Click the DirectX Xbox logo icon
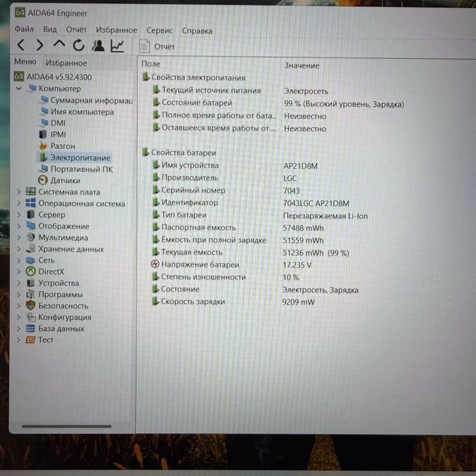Screen dimensions: 476x476 (x=31, y=271)
